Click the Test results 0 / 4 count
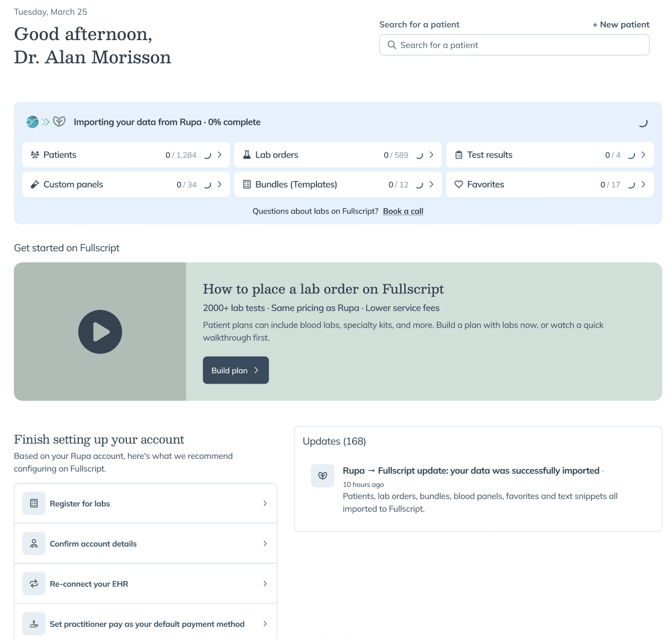 click(613, 155)
